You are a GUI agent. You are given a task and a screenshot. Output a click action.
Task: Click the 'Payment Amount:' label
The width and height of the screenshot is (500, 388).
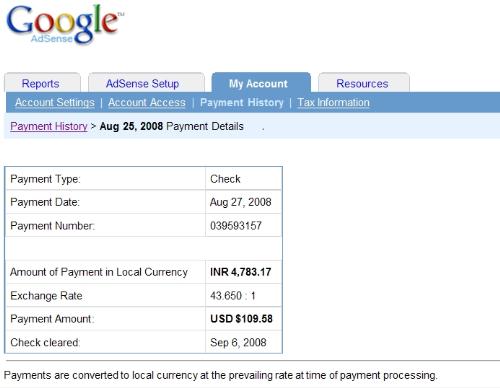(52, 319)
